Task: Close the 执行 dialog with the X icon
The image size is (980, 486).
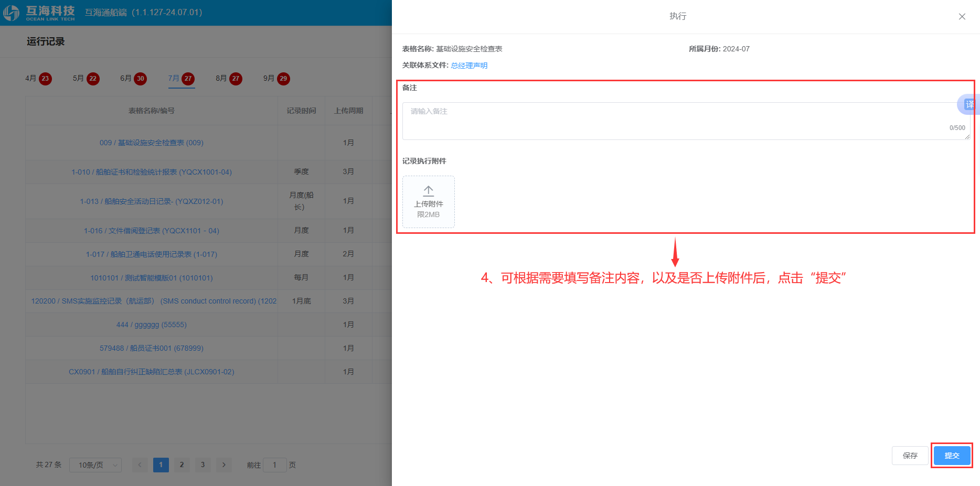Action: 962,16
